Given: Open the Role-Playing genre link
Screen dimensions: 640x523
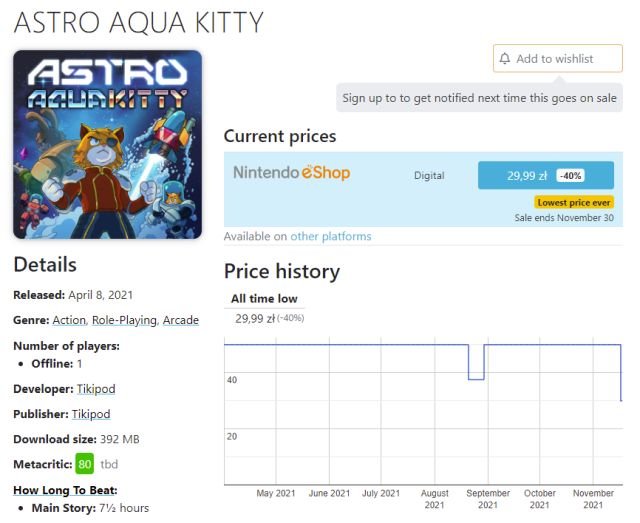Looking at the screenshot, I should coord(124,320).
